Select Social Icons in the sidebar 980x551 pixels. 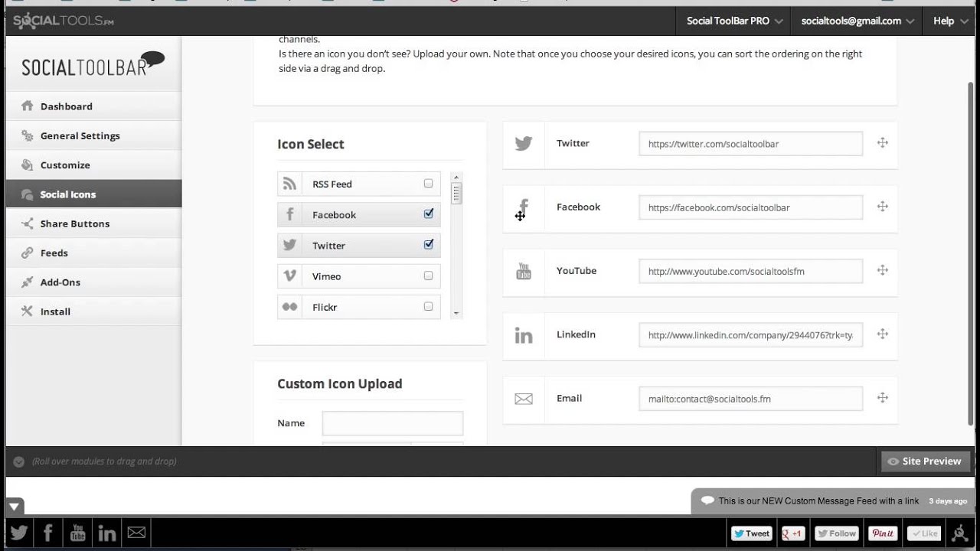tap(93, 194)
